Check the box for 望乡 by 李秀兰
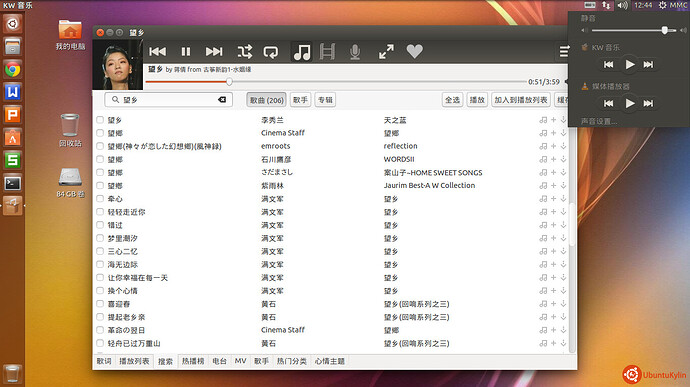The width and height of the screenshot is (690, 387). pos(100,120)
